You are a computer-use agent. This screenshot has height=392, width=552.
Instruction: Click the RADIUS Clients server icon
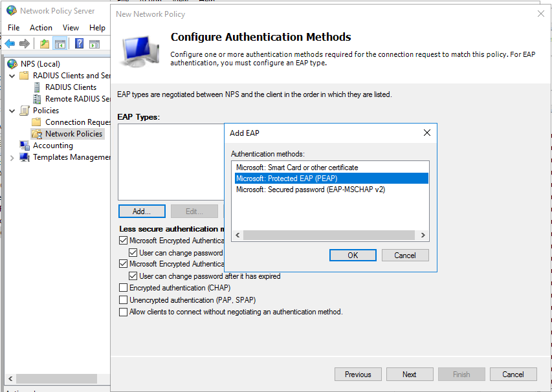37,87
